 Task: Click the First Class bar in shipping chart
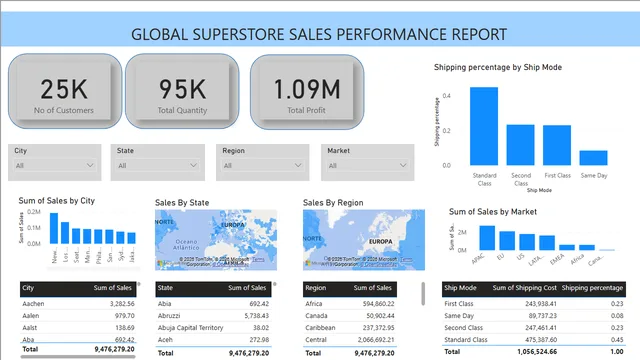(557, 145)
